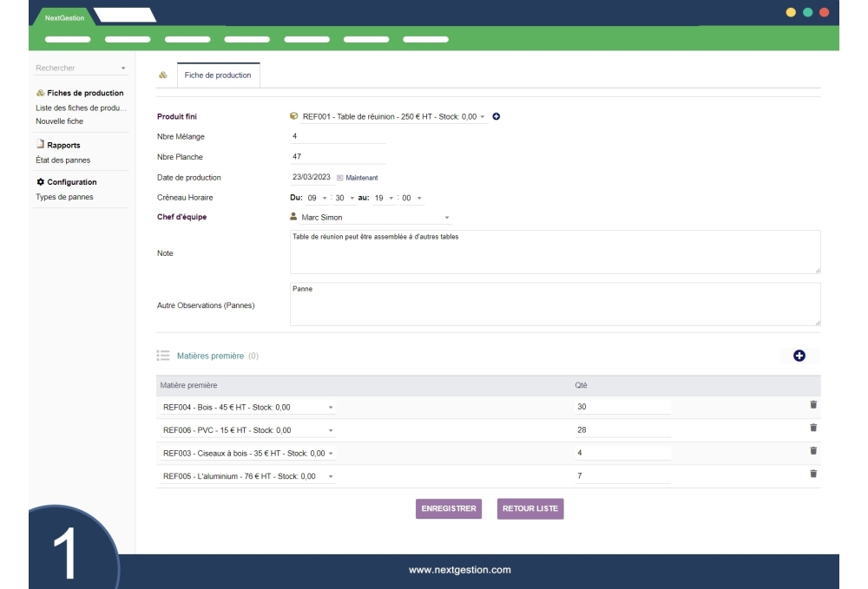Remove the L'aluminium material row
The image size is (868, 589).
pyautogui.click(x=813, y=473)
